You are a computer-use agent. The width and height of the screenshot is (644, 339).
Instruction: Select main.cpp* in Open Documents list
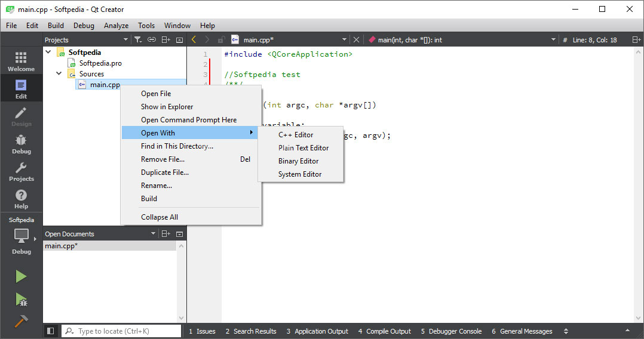click(x=62, y=246)
